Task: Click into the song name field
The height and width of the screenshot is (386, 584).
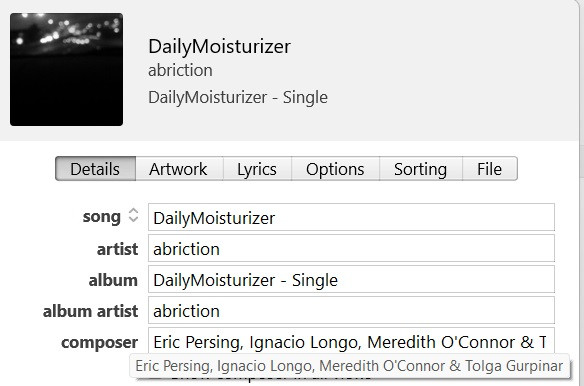Action: 351,217
